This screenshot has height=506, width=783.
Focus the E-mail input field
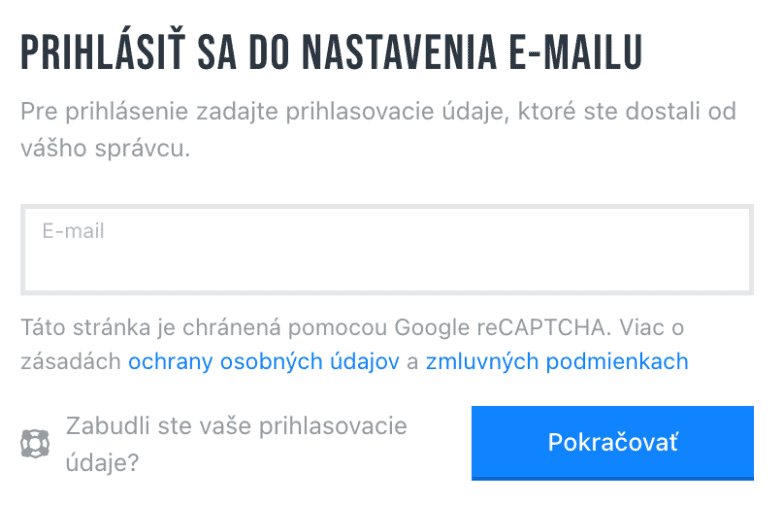pos(387,250)
